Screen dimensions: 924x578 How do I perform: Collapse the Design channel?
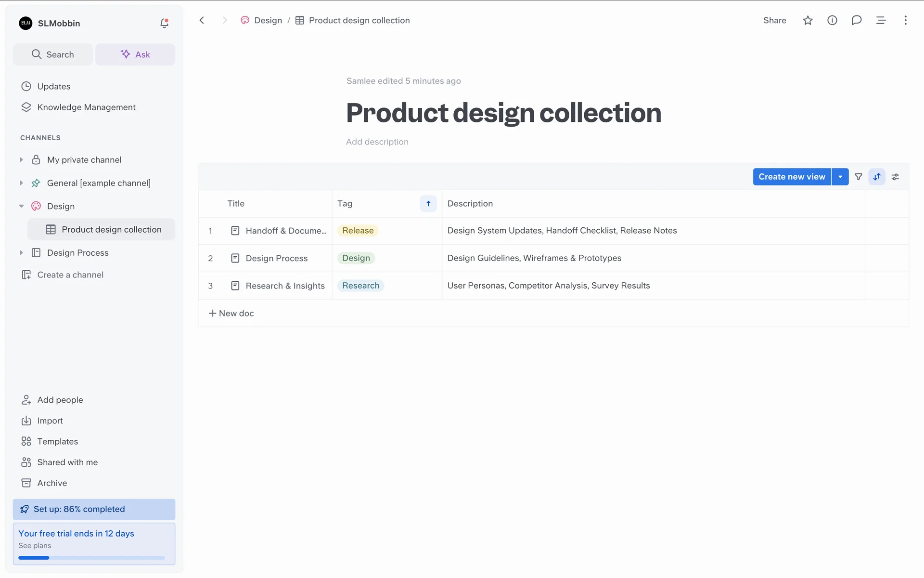pyautogui.click(x=21, y=206)
